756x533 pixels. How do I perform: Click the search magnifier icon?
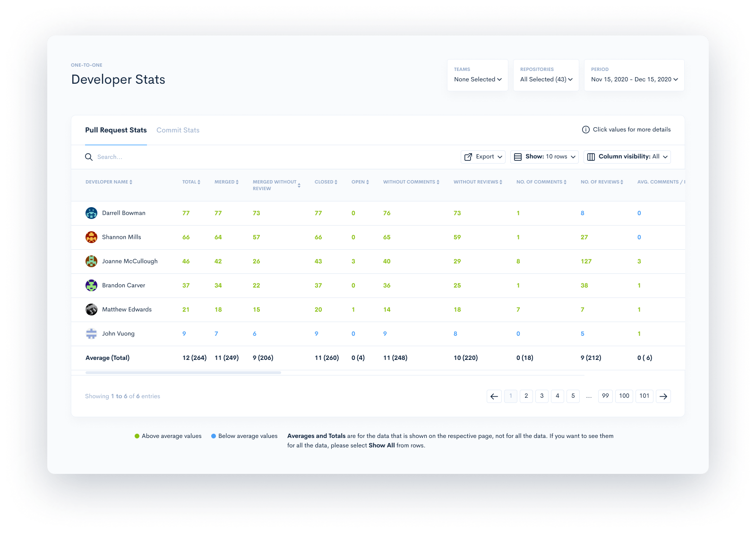(89, 157)
